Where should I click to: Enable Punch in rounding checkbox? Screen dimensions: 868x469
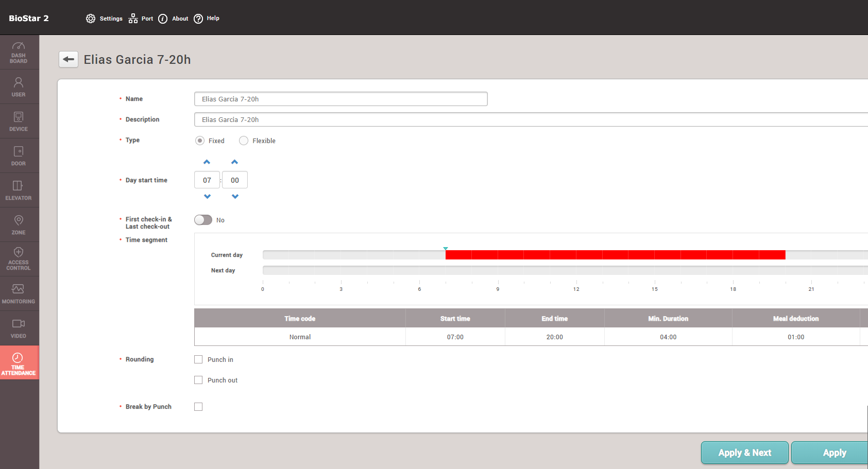pyautogui.click(x=198, y=360)
